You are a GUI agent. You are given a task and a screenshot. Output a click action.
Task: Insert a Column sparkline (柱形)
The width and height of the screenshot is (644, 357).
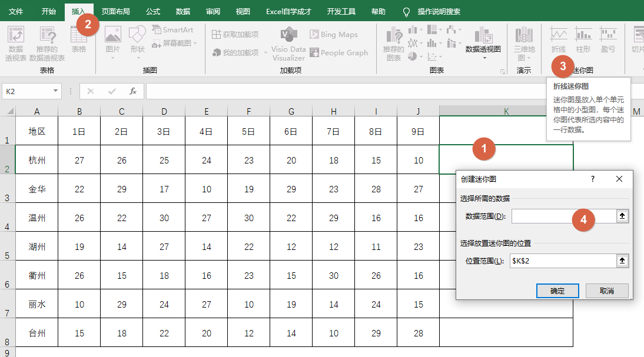[583, 40]
